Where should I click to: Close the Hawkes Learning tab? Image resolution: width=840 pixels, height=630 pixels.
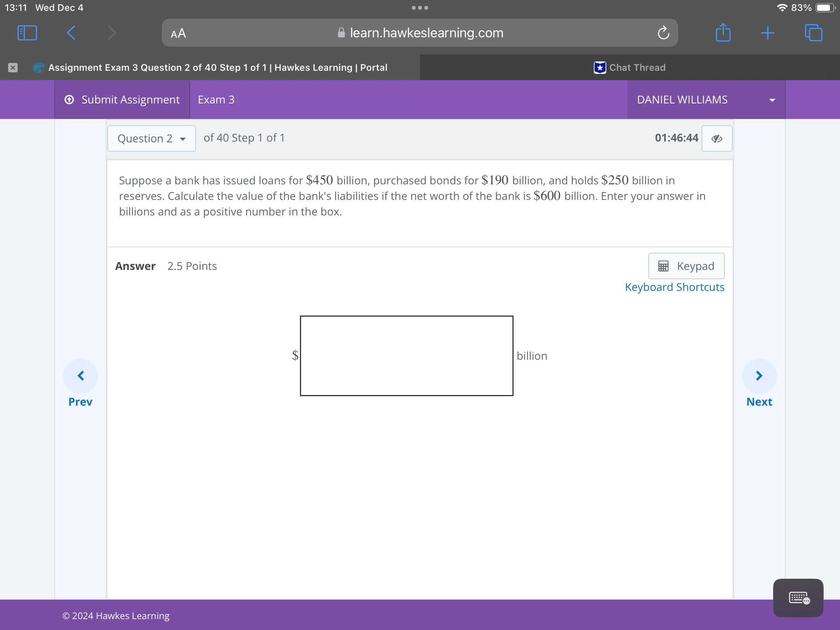pos(13,68)
